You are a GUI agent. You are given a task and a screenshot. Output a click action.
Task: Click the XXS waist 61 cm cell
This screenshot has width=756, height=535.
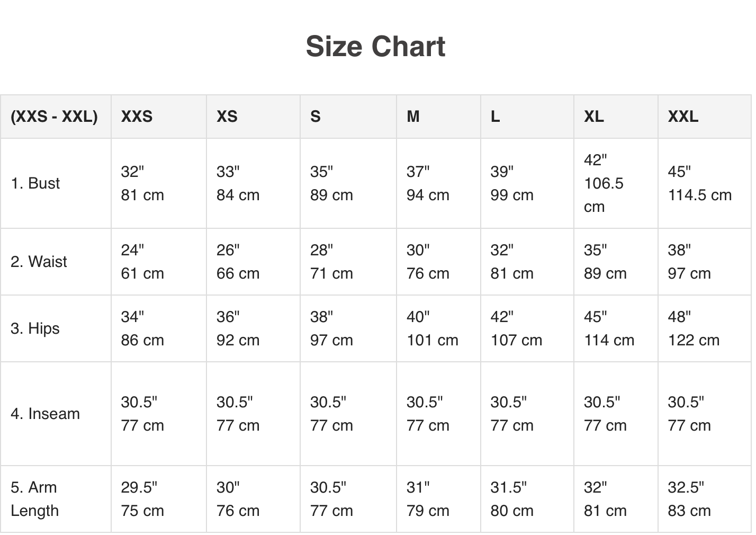[142, 262]
